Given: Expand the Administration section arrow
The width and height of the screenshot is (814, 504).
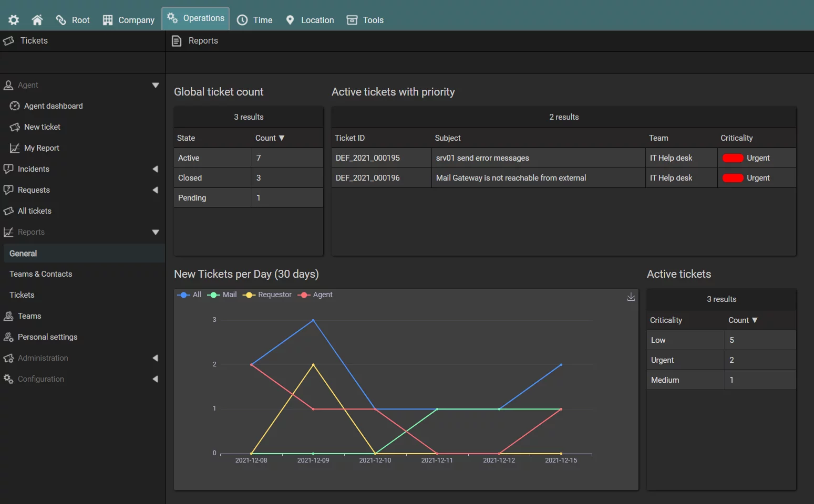Looking at the screenshot, I should (155, 358).
